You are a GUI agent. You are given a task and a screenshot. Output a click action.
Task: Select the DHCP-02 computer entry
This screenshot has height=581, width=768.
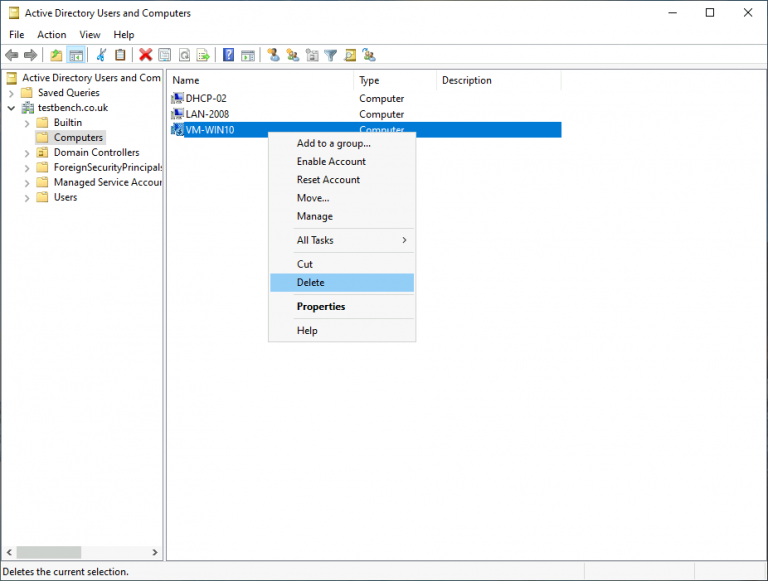click(204, 99)
